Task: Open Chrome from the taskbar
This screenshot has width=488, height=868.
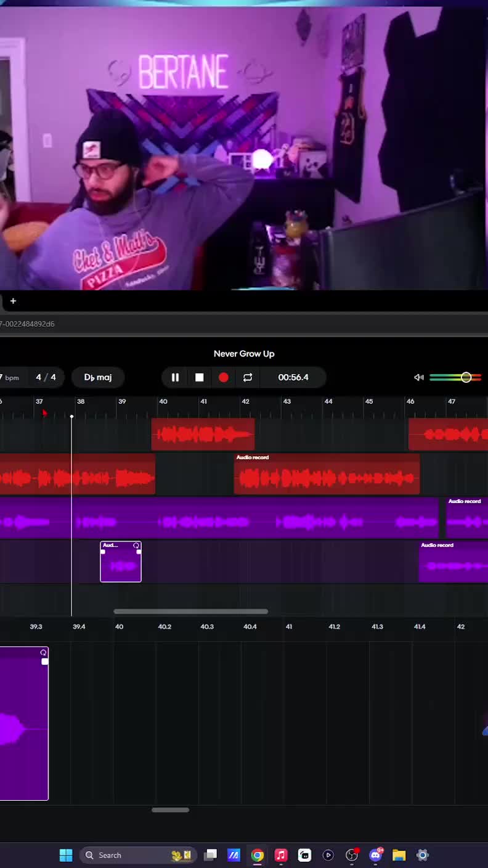Action: tap(258, 855)
